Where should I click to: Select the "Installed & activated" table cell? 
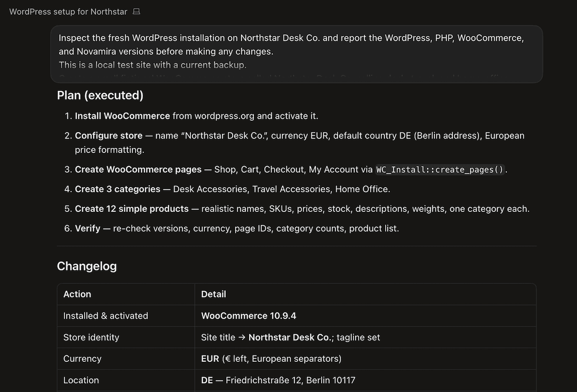[x=126, y=316]
